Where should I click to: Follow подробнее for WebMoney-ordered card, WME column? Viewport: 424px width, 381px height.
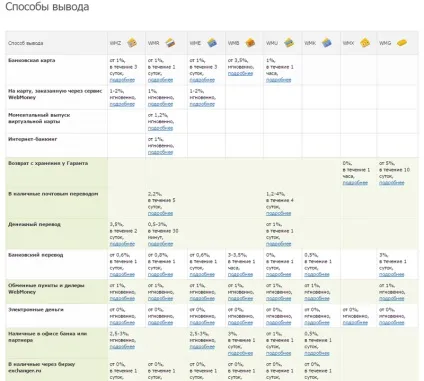[202, 104]
